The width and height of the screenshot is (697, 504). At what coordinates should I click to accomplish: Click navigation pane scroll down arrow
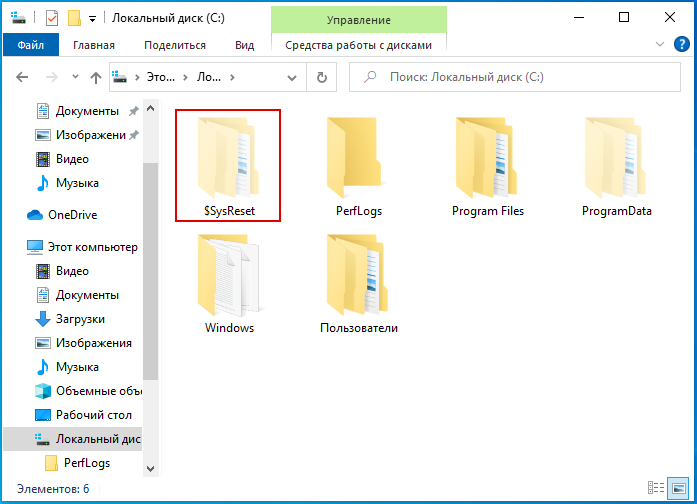pos(151,469)
